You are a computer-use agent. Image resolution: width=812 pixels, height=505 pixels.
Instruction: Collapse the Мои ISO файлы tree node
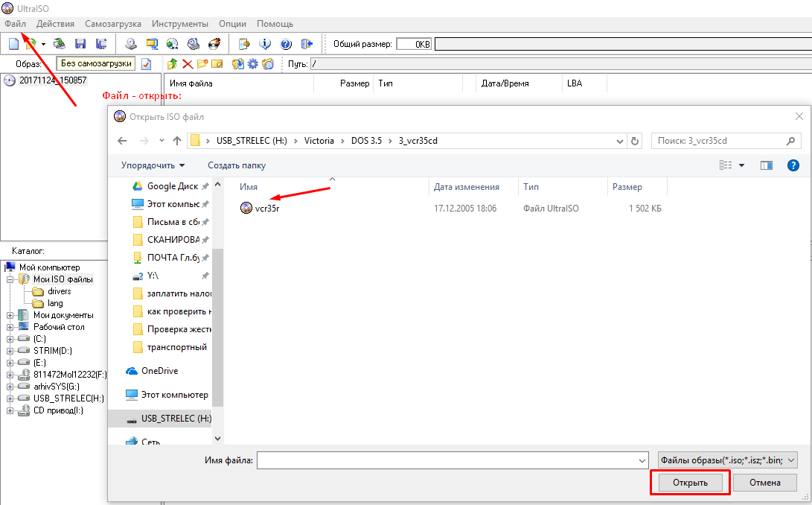click(10, 279)
